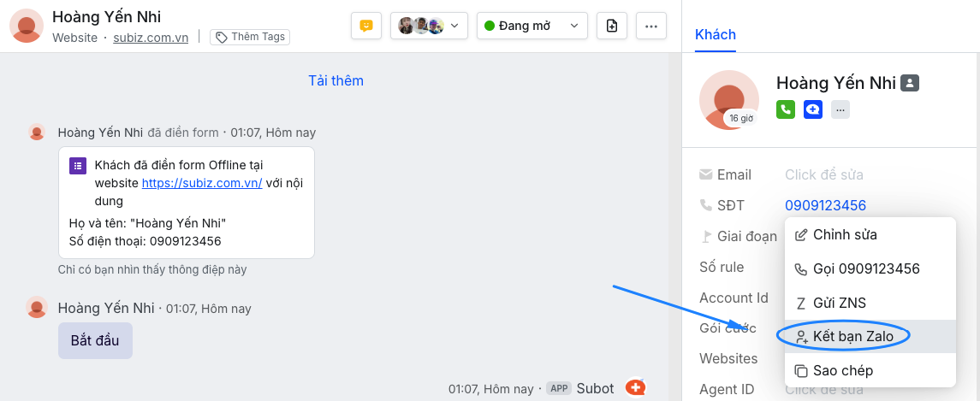The image size is (980, 401).
Task: Click the small gray ellipsis under customer name
Action: [x=840, y=109]
